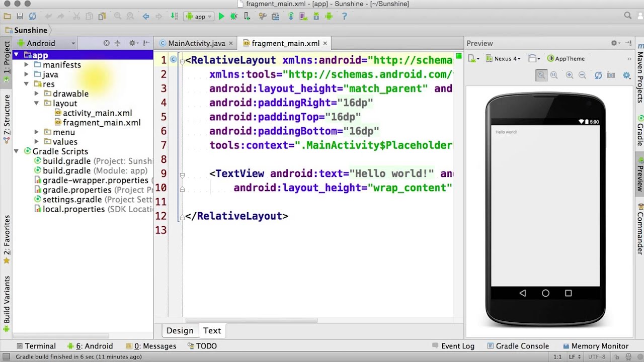Open the Gradle Console tab
Screen dimensions: 644x362
pyautogui.click(x=518, y=346)
